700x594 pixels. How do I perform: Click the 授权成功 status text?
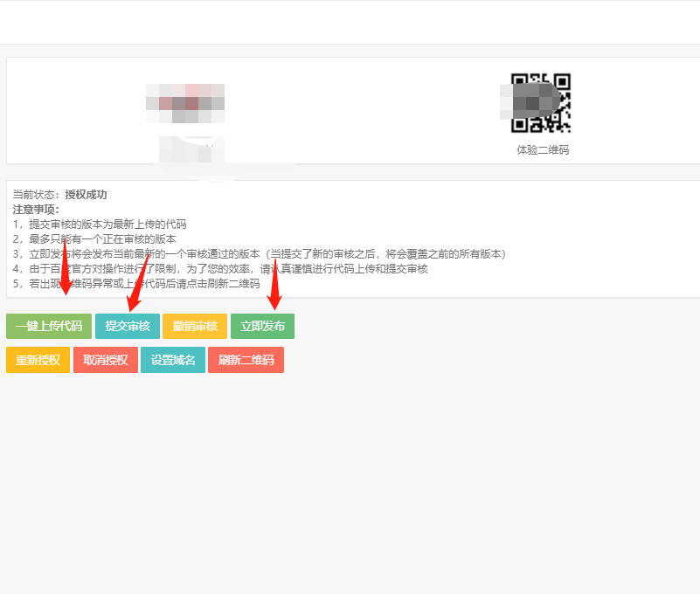86,195
